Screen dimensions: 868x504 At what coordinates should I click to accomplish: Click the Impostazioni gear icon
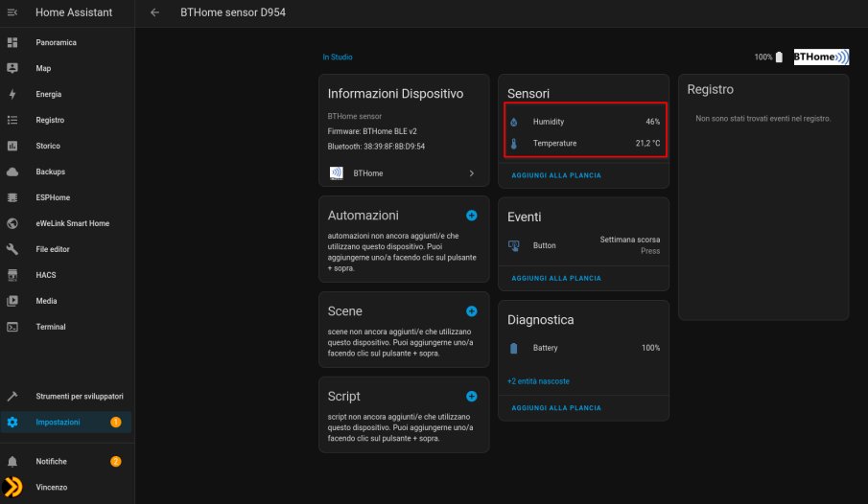click(x=12, y=423)
